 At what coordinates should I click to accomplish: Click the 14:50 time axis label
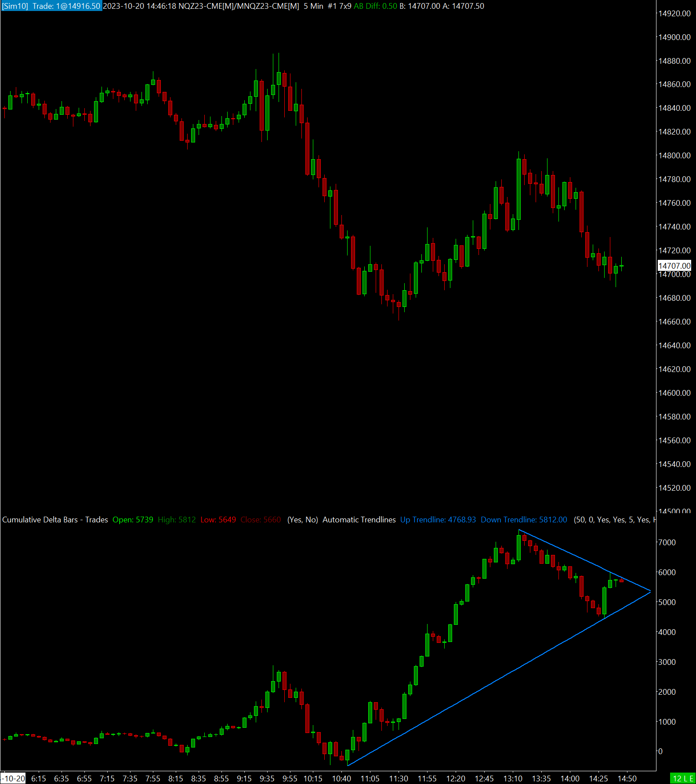[x=627, y=779]
